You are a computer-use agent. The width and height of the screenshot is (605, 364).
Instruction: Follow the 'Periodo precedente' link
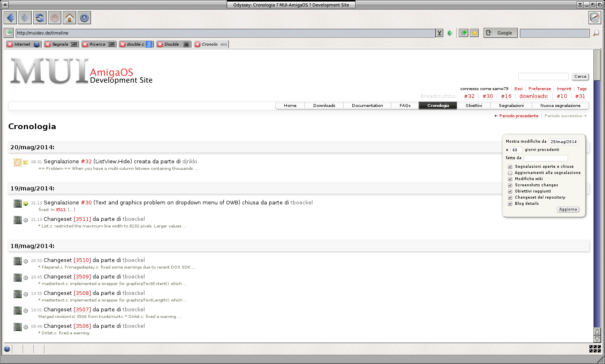pyautogui.click(x=519, y=116)
